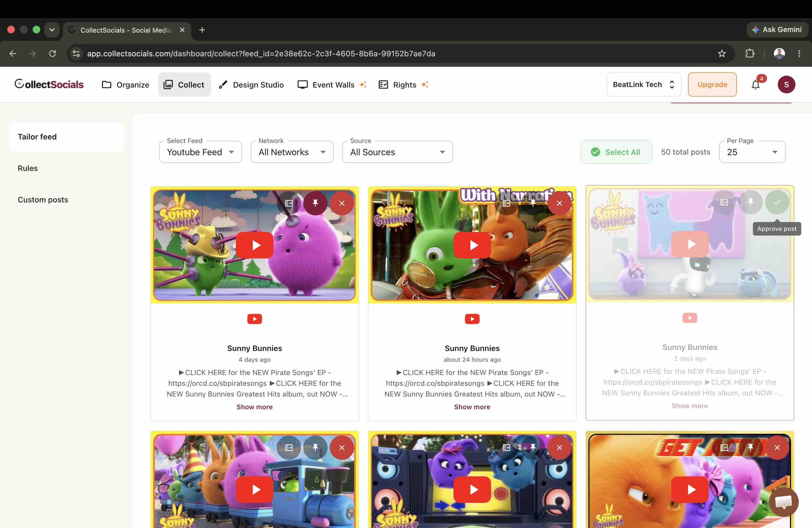The height and width of the screenshot is (528, 812).
Task: Click YouTube icon under 2 days ago post
Action: pyautogui.click(x=690, y=318)
